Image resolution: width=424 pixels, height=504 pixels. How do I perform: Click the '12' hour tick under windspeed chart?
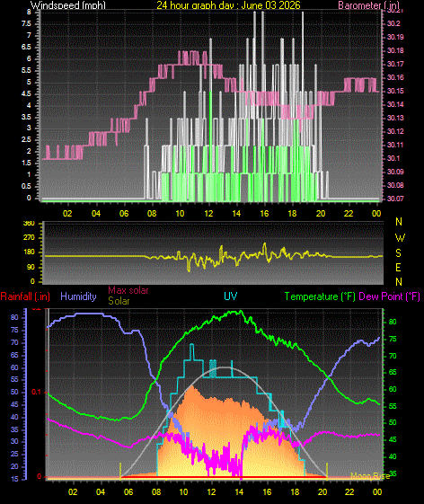click(208, 214)
